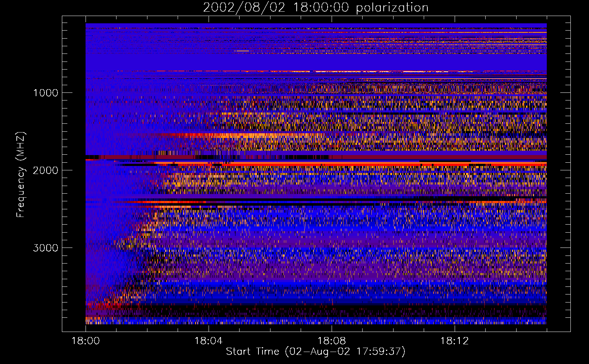The width and height of the screenshot is (589, 364).
Task: Click the 18:04 time tick label
Action: coord(209,341)
